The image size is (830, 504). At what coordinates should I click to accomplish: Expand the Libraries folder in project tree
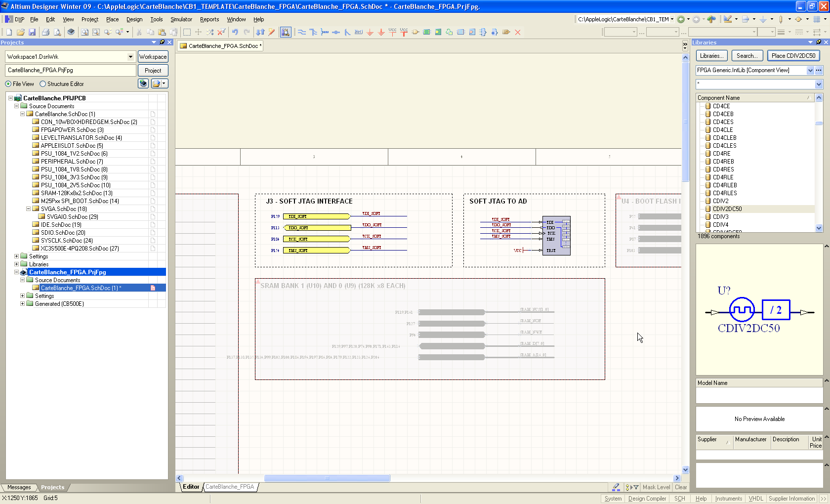(x=16, y=264)
